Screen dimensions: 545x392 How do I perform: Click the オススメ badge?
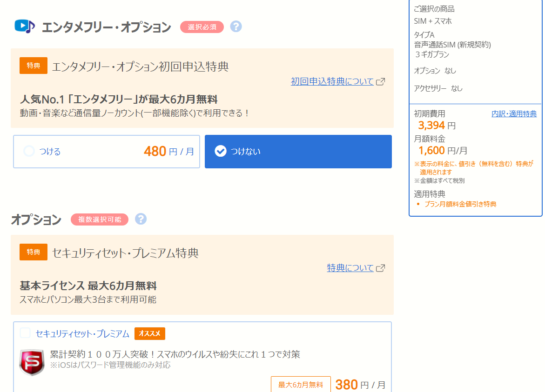[150, 334]
